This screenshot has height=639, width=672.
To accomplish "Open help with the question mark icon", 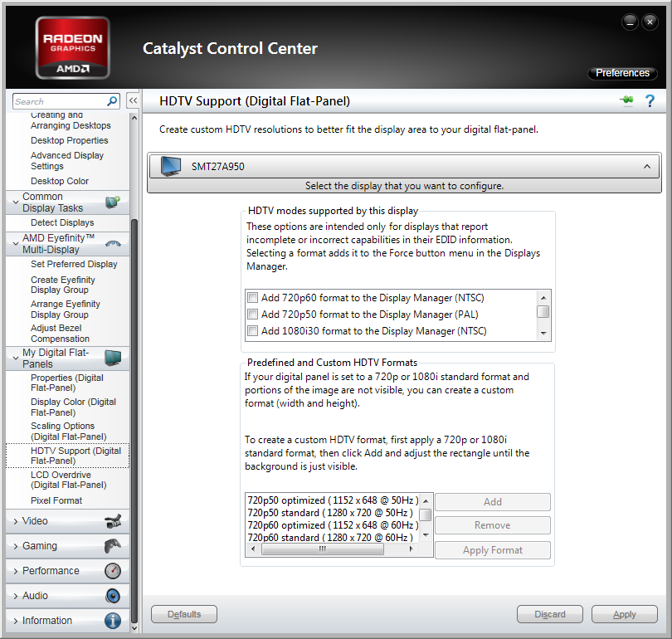I will tap(650, 101).
